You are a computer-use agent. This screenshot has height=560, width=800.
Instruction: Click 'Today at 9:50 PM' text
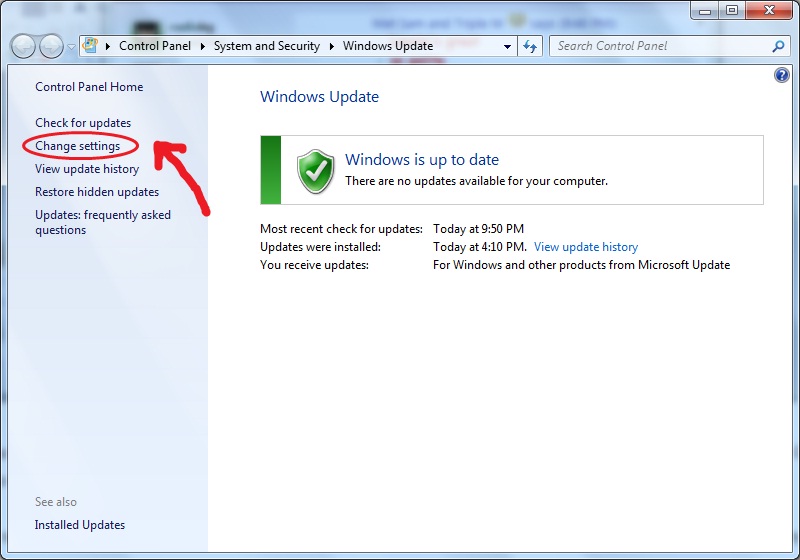pos(479,229)
